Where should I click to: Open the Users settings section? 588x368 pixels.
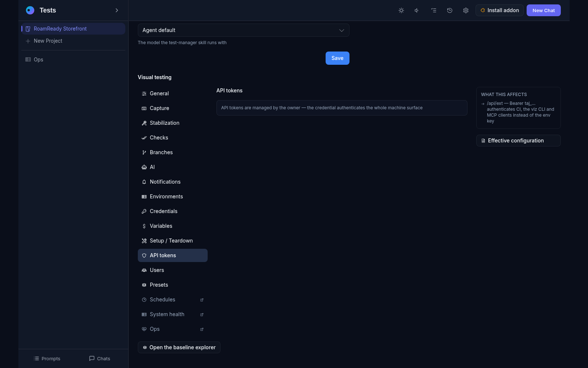(173, 270)
